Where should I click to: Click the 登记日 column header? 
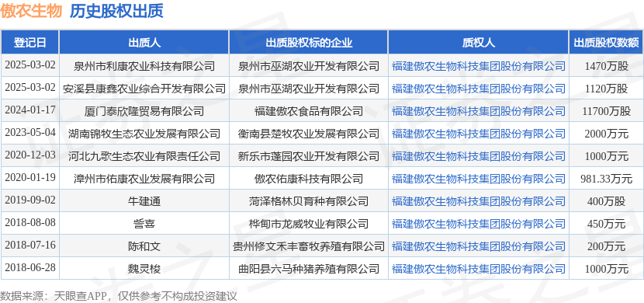coord(29,43)
